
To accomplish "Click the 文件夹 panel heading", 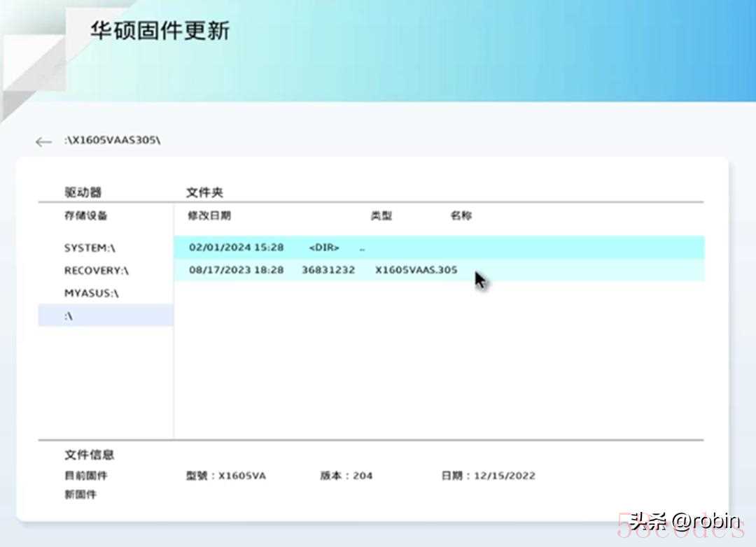I will (x=204, y=192).
